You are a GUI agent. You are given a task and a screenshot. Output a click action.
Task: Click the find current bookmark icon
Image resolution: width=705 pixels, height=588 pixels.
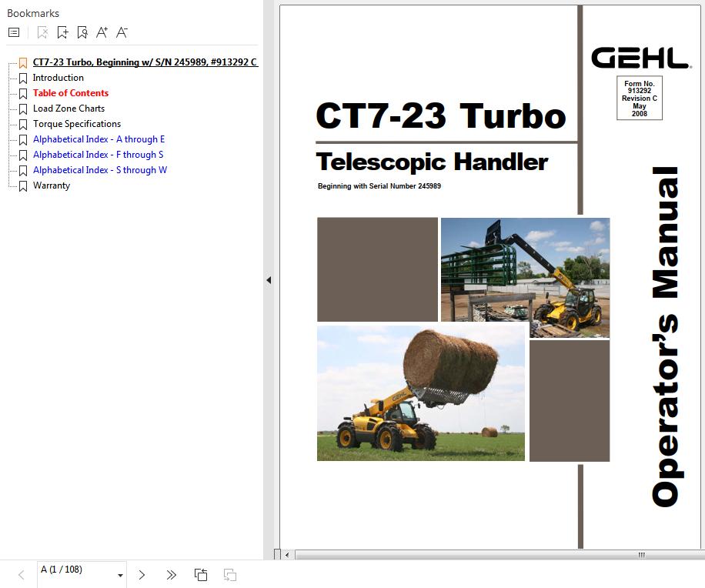82,32
